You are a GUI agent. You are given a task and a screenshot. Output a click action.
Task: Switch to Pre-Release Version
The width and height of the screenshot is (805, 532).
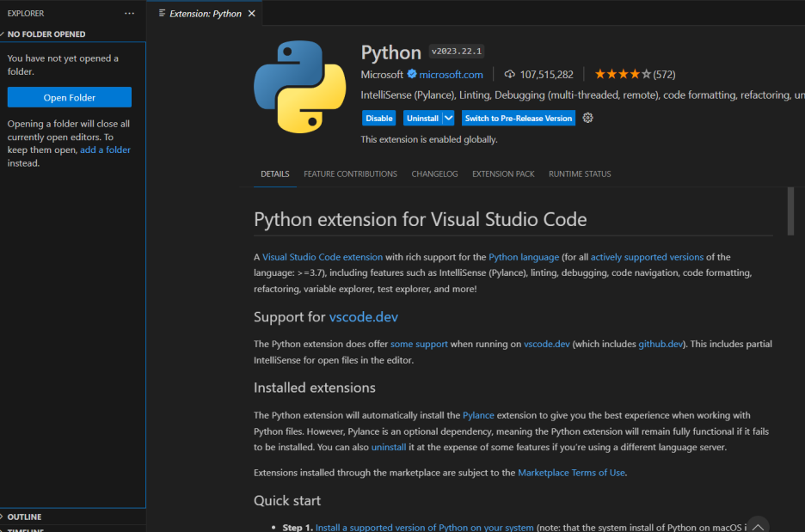(x=518, y=118)
